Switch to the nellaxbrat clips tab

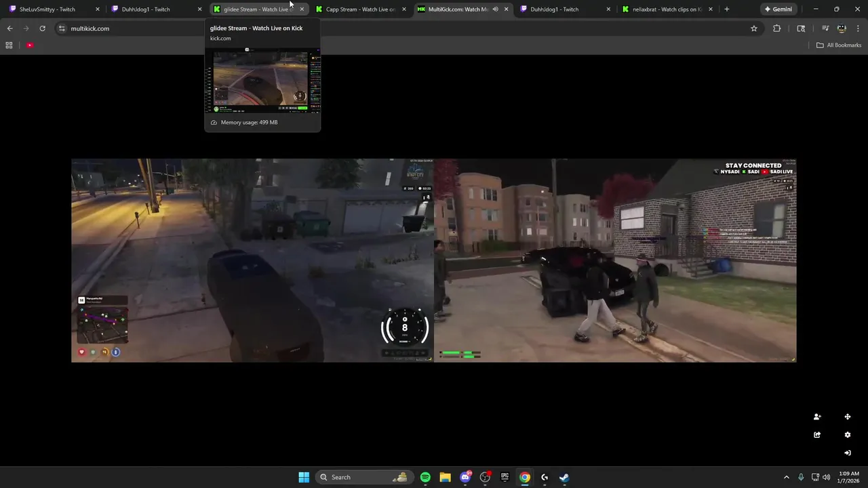click(x=666, y=9)
